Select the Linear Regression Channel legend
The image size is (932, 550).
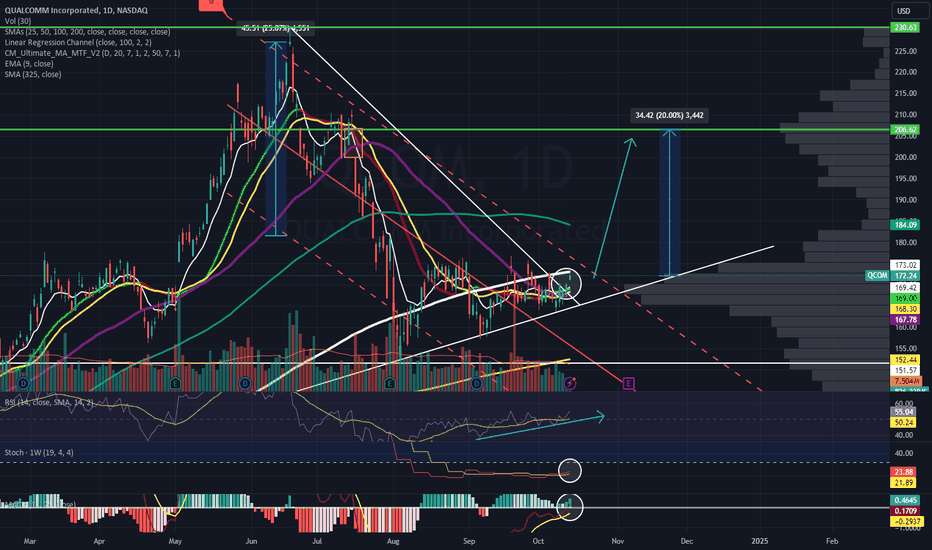(x=78, y=42)
